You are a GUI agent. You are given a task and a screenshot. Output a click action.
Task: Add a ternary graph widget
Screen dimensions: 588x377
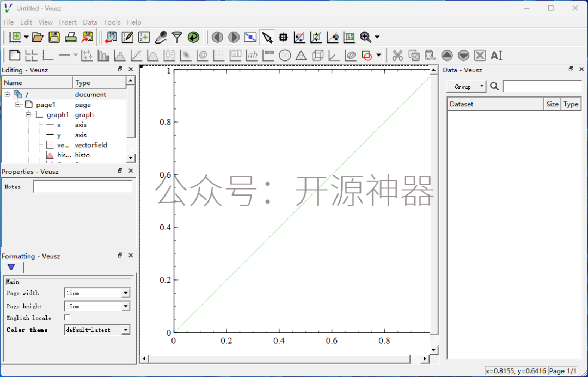301,56
